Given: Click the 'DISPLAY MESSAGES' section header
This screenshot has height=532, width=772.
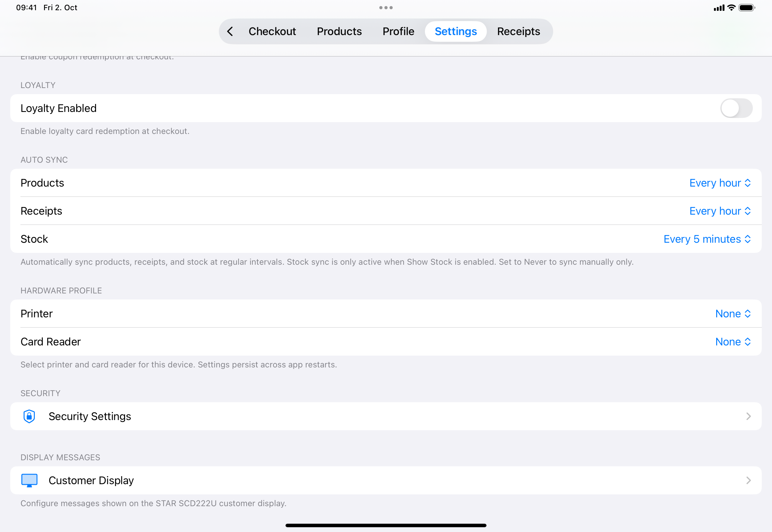Looking at the screenshot, I should [x=60, y=457].
